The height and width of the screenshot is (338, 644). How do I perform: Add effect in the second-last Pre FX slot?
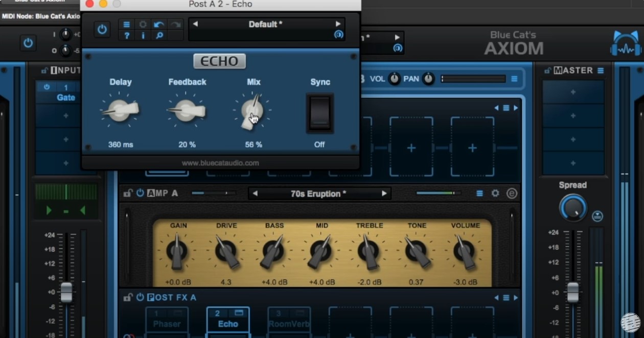411,148
